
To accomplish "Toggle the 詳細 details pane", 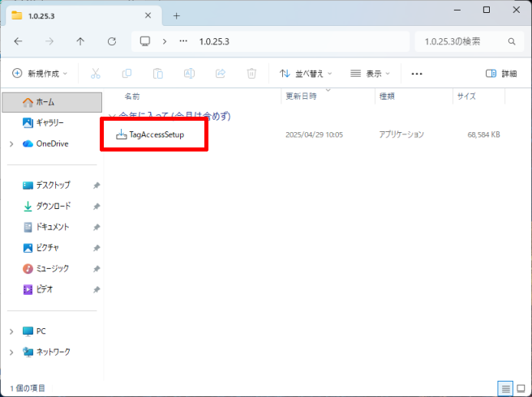I will pyautogui.click(x=500, y=73).
